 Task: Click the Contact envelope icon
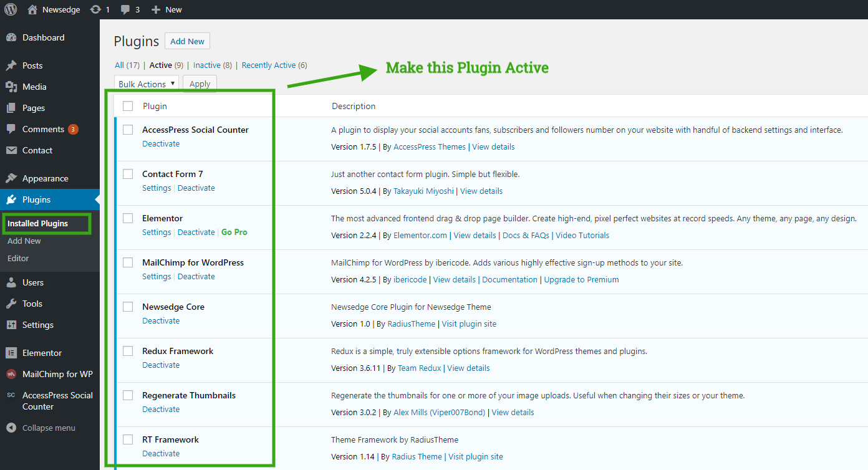tap(11, 150)
